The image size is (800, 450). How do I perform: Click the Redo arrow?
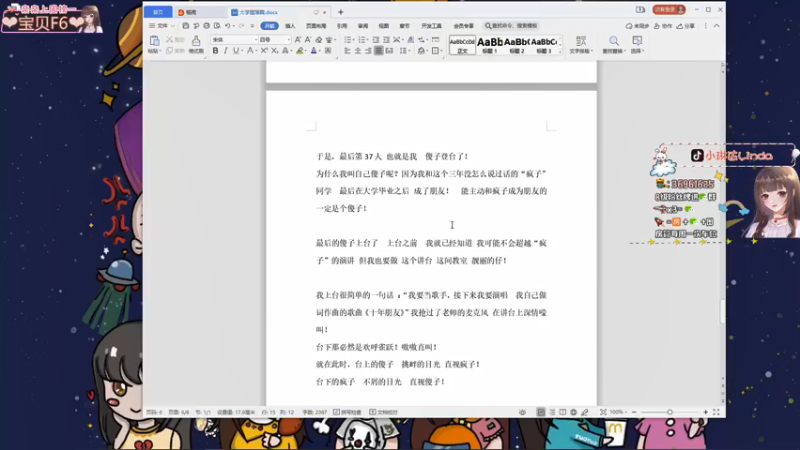click(241, 26)
